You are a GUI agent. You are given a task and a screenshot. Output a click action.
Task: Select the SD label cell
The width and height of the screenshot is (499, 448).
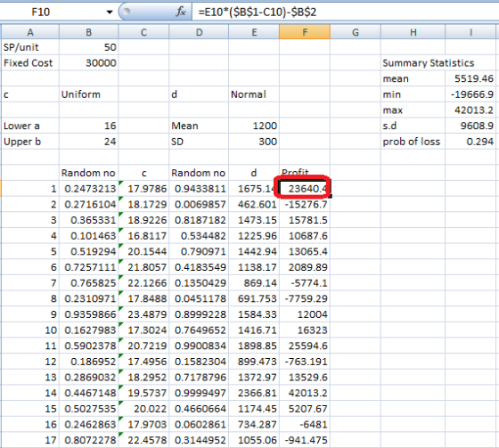click(199, 142)
